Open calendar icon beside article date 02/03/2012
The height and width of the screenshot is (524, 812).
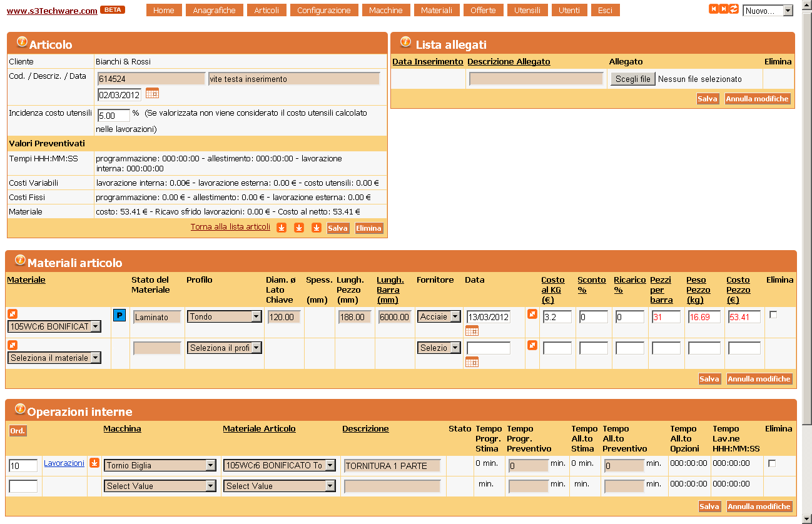point(152,93)
